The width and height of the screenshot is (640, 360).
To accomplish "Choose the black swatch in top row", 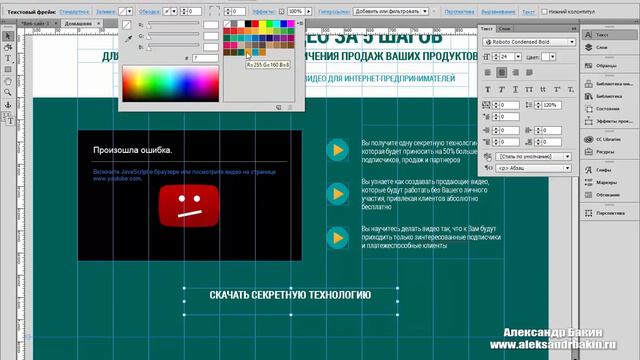I will coord(248,24).
